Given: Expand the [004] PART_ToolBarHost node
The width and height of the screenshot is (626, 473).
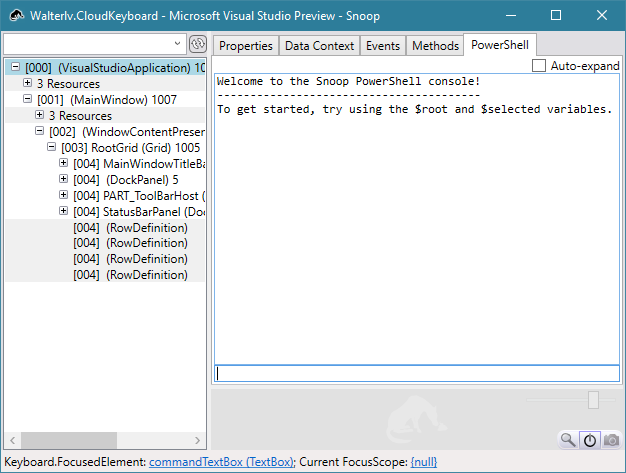Looking at the screenshot, I should point(63,194).
